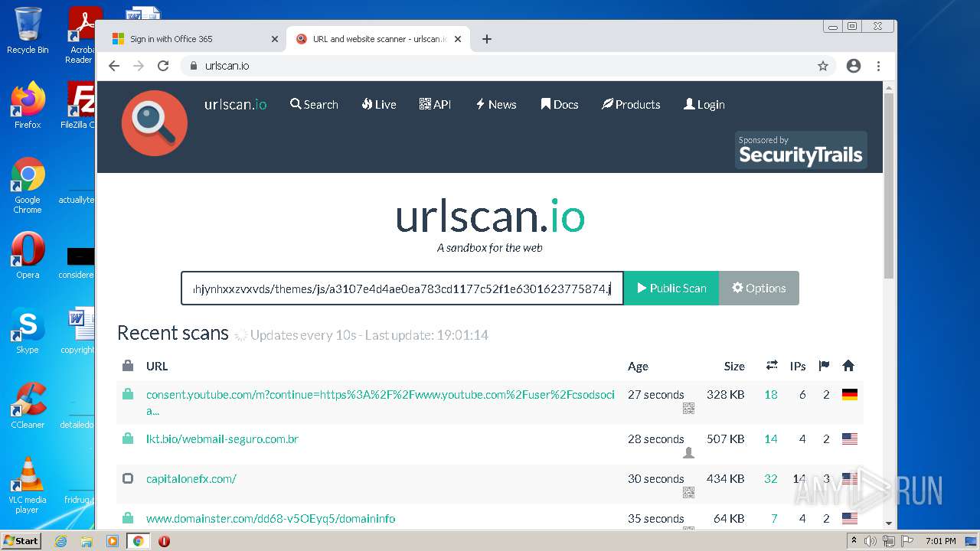The image size is (980, 551).
Task: Open a new browser tab
Action: click(x=487, y=39)
